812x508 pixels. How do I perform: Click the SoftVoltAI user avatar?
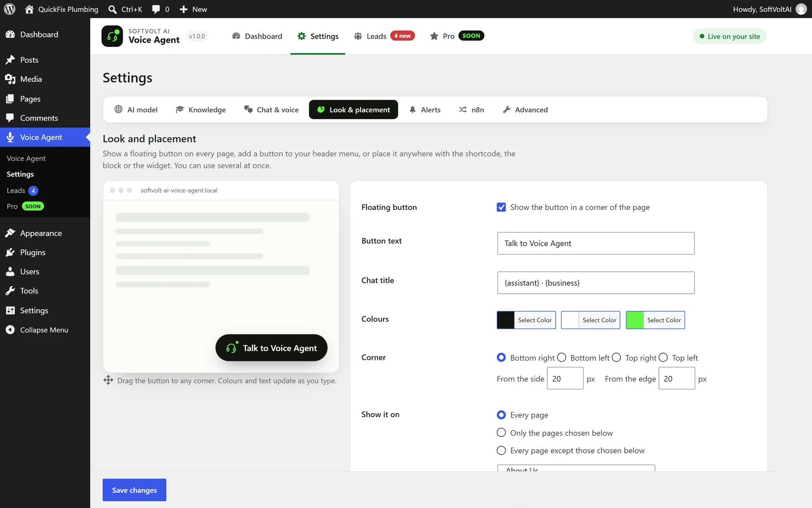pyautogui.click(x=801, y=9)
